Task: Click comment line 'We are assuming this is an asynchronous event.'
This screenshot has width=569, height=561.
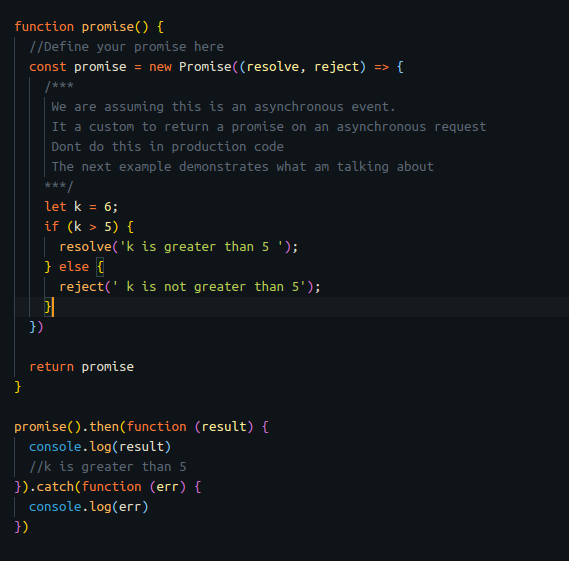Action: [223, 107]
